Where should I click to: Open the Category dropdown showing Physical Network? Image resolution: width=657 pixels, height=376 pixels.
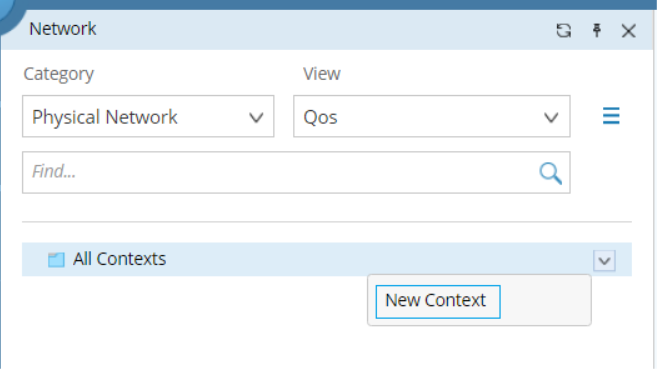(148, 116)
